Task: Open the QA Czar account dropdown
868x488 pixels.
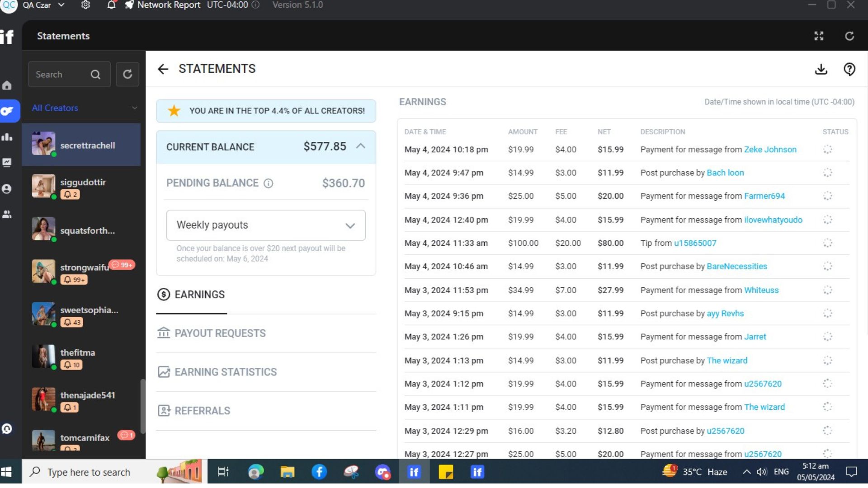Action: [61, 5]
